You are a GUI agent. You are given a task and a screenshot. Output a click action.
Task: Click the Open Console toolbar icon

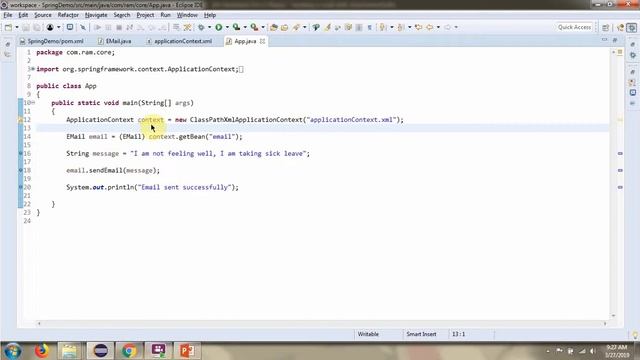coord(70,27)
